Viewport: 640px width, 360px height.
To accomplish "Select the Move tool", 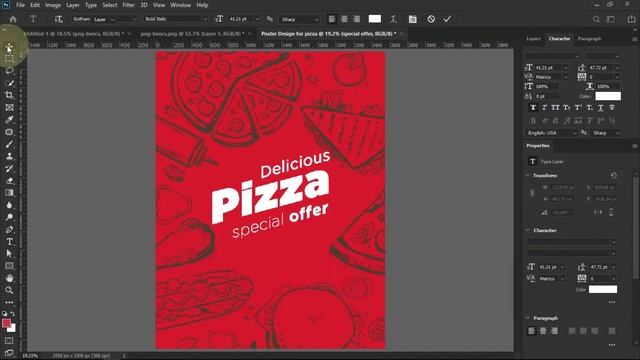I will coord(9,48).
